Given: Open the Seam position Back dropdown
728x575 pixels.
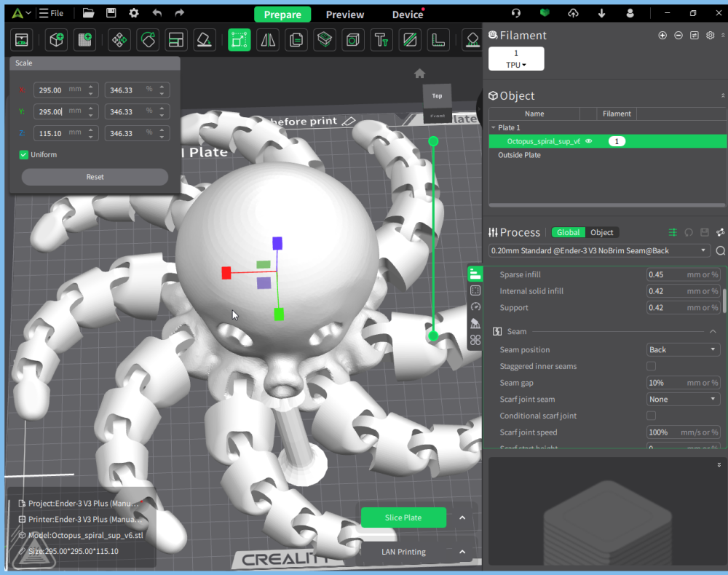Looking at the screenshot, I should [x=683, y=349].
